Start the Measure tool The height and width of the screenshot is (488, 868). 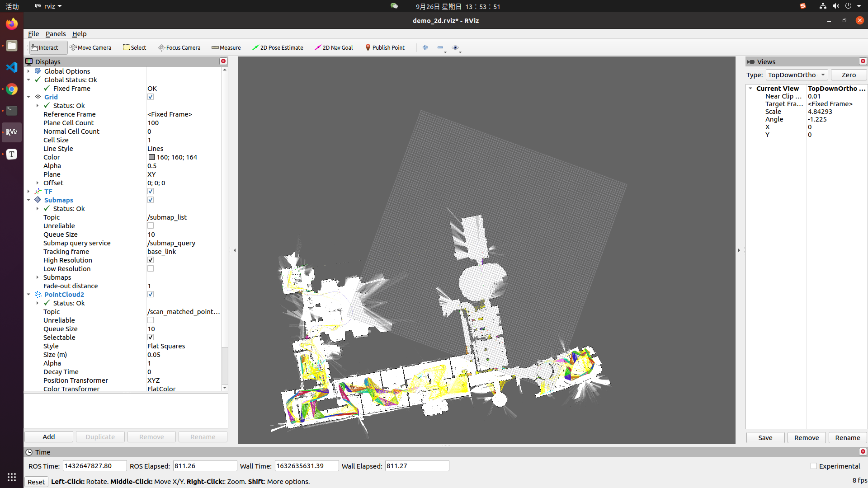[x=226, y=47]
